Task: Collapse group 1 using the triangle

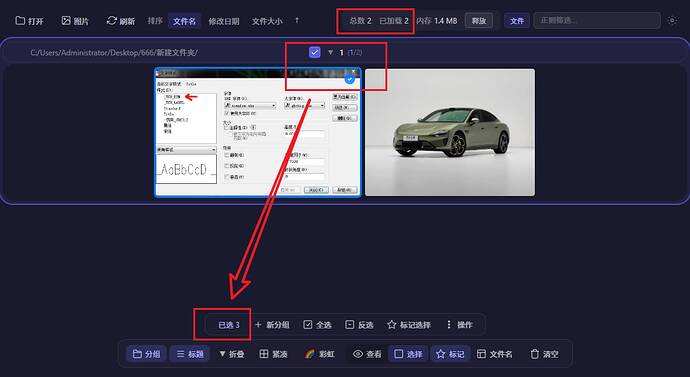Action: (x=330, y=52)
